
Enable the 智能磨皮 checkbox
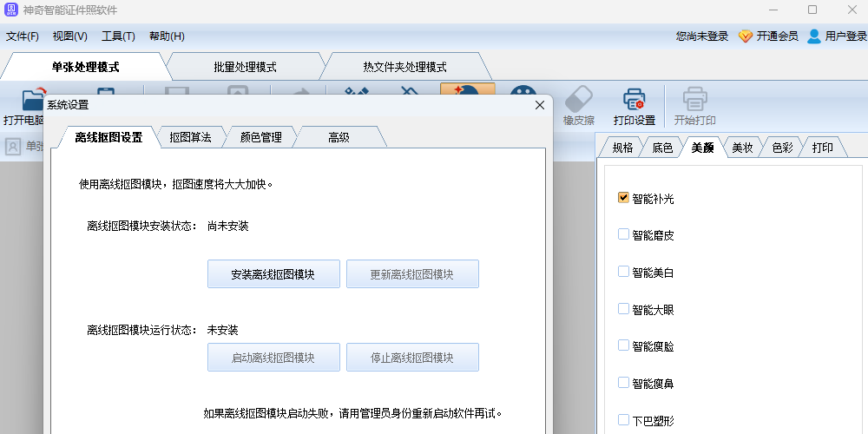(623, 234)
